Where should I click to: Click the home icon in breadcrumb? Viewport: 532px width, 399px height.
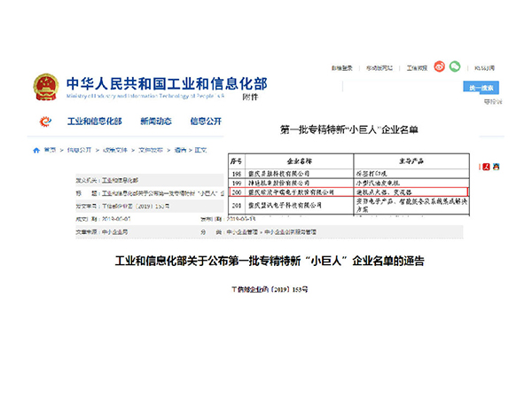click(x=35, y=150)
